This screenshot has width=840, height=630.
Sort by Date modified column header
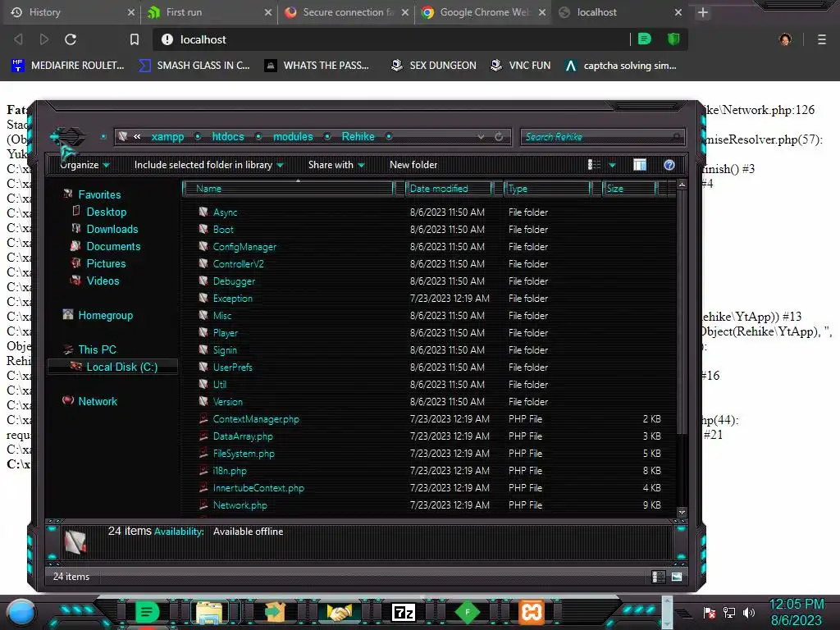[449, 189]
